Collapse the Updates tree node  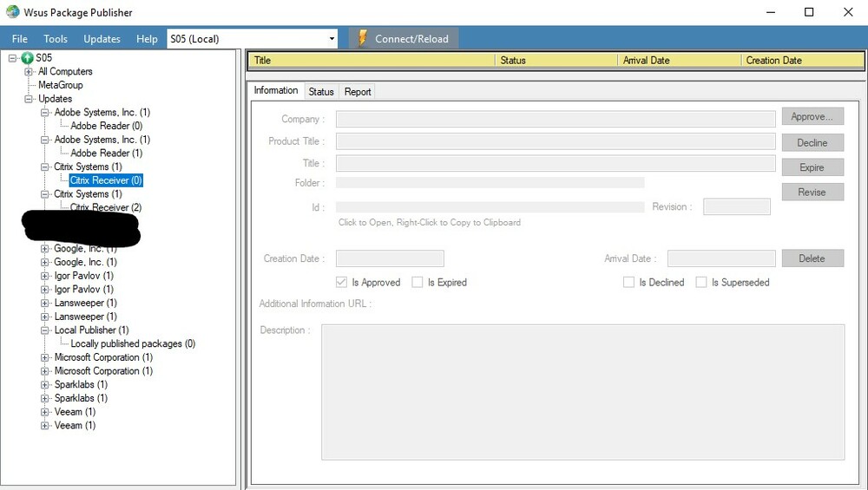pos(29,99)
